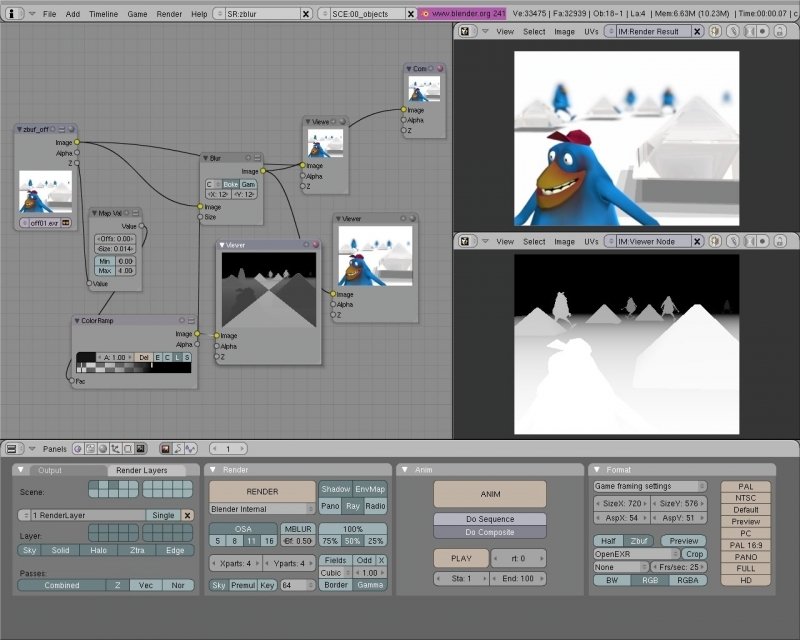Toggle the Zbuf format option

pyautogui.click(x=639, y=541)
